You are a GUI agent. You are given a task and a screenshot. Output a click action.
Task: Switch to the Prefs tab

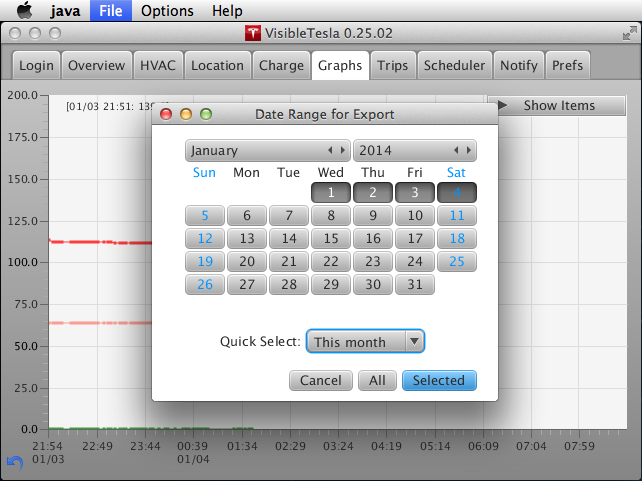[x=567, y=65]
